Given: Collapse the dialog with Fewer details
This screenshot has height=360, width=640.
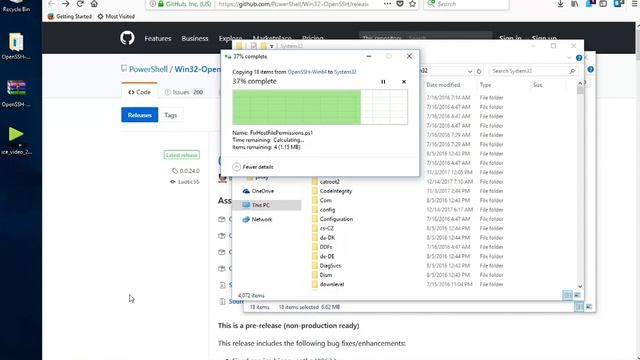Looking at the screenshot, I should coord(253,167).
